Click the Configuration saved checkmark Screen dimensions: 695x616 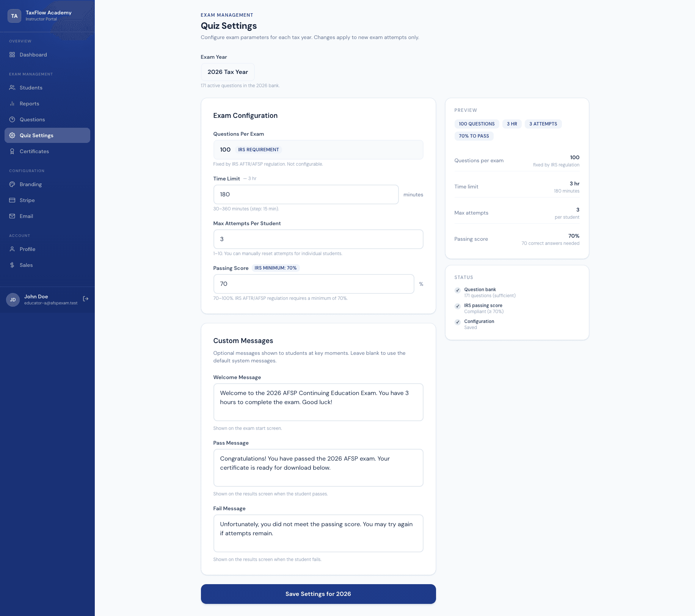(x=458, y=322)
